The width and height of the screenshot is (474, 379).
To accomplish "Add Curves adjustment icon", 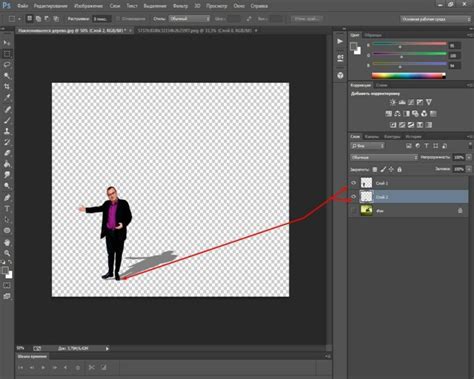I will (x=411, y=102).
